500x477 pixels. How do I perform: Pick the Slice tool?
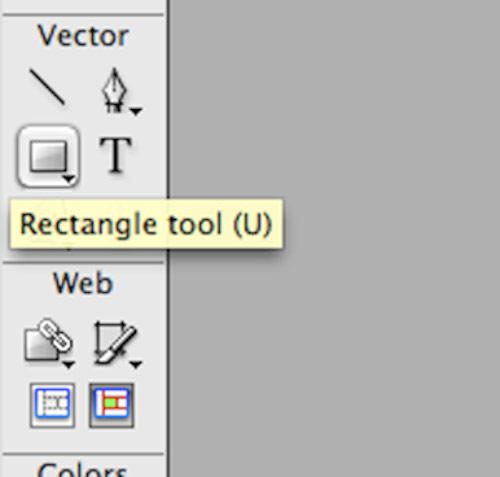tap(115, 342)
